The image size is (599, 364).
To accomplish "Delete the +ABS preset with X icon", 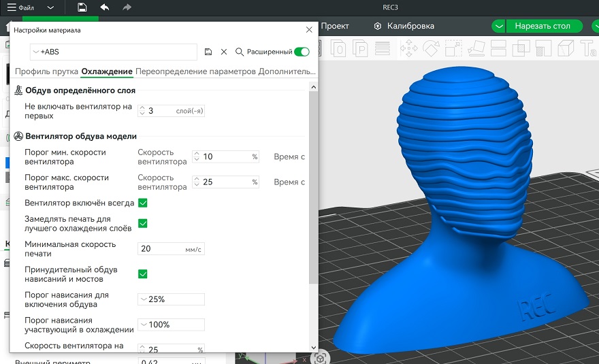I will [x=223, y=52].
